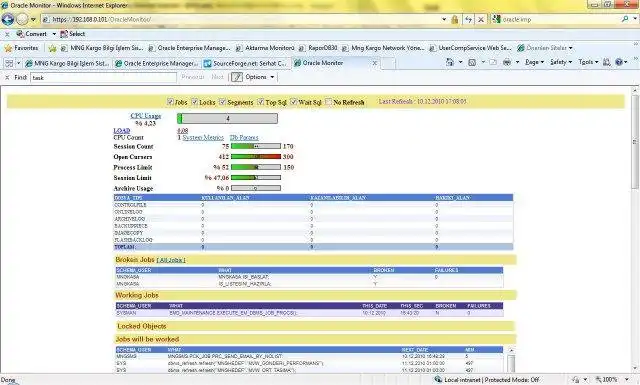Switch to 'MNG Kargo Bilgi Islem Sist...' tab
Screen dimensions: 640x385
pyautogui.click(x=68, y=63)
